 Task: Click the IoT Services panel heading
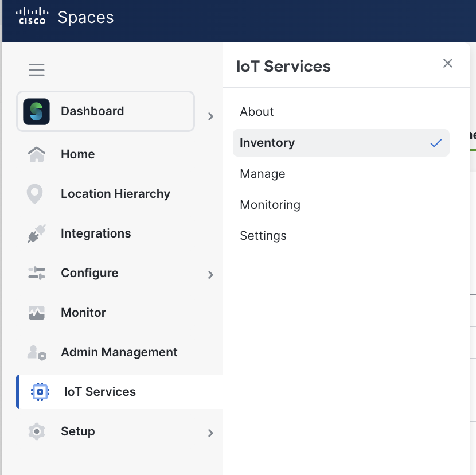pos(283,66)
